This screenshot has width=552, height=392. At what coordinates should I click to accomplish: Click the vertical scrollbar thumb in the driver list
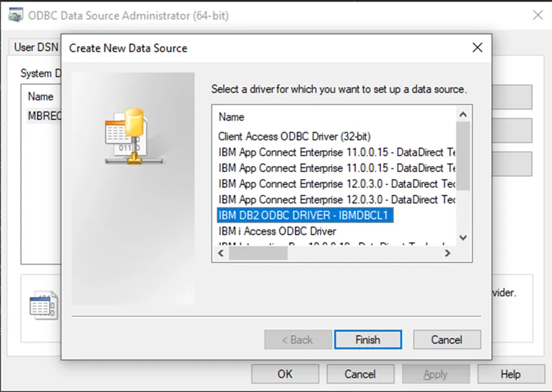463,156
